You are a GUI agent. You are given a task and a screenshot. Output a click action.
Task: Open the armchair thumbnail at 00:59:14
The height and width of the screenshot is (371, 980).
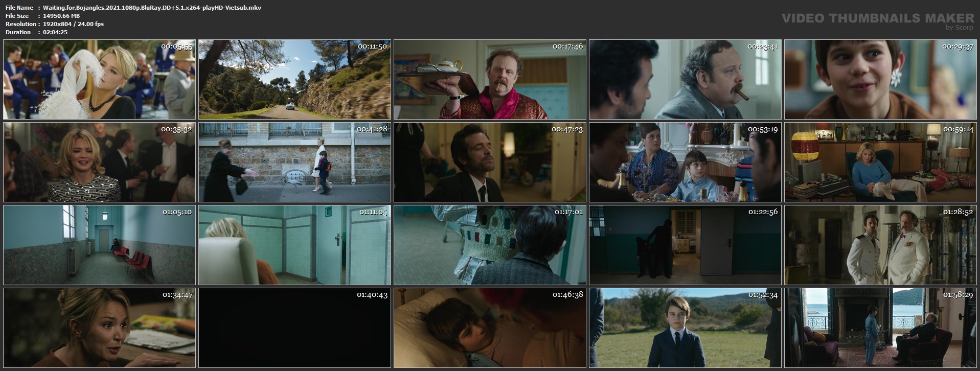[x=880, y=162]
